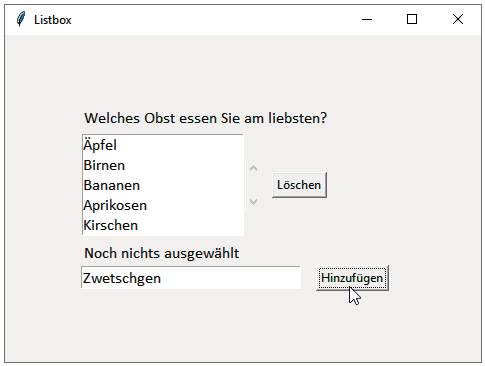Viewport: 485px width, 366px height.
Task: Click the scrollbar down arrow beside the list
Action: click(x=253, y=201)
